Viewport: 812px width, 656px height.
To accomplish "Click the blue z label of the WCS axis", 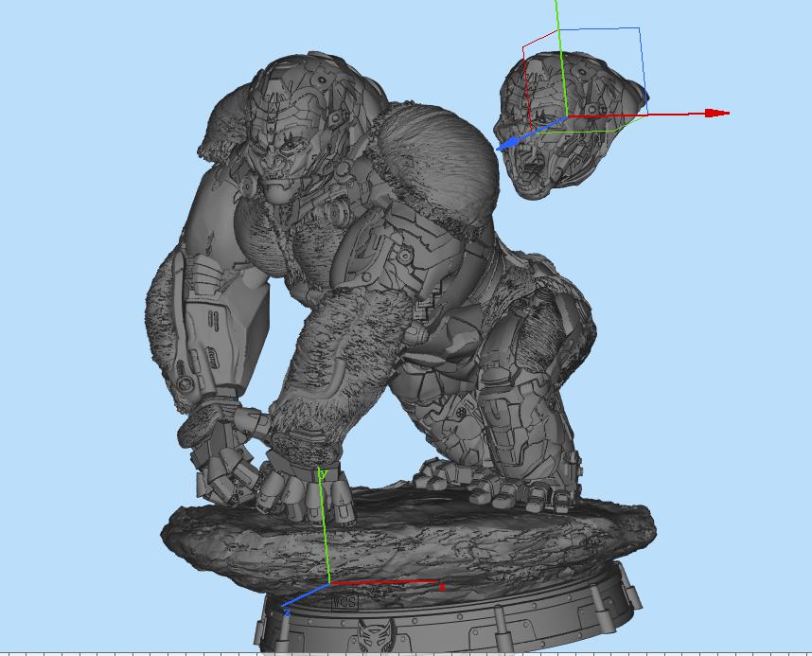I will click(287, 613).
